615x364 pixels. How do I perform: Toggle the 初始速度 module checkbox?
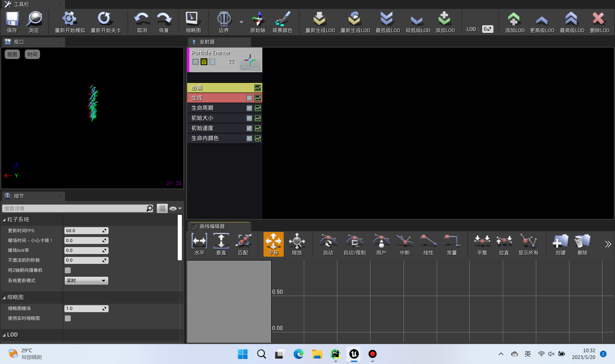pos(249,128)
